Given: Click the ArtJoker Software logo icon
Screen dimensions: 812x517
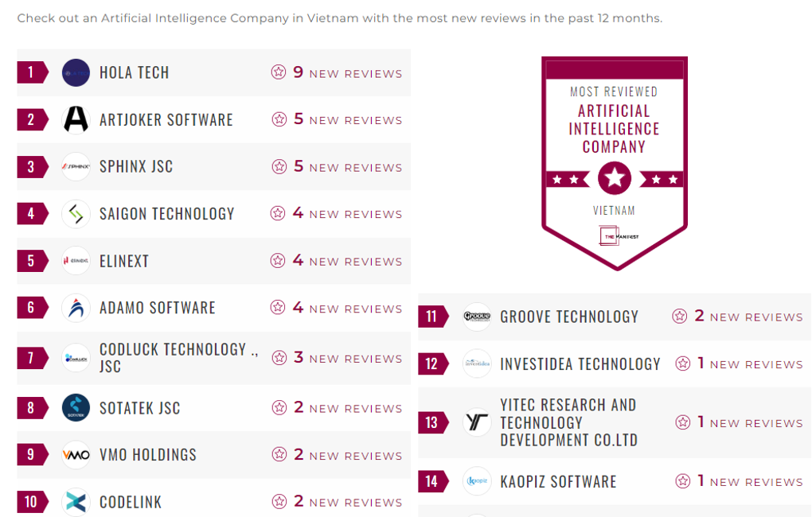Looking at the screenshot, I should pos(76,119).
